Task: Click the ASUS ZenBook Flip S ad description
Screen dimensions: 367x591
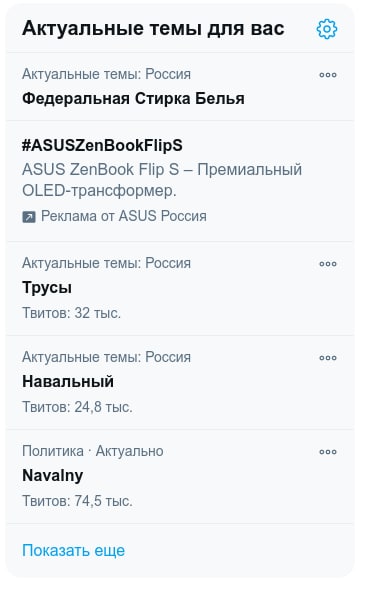Action: click(x=162, y=180)
